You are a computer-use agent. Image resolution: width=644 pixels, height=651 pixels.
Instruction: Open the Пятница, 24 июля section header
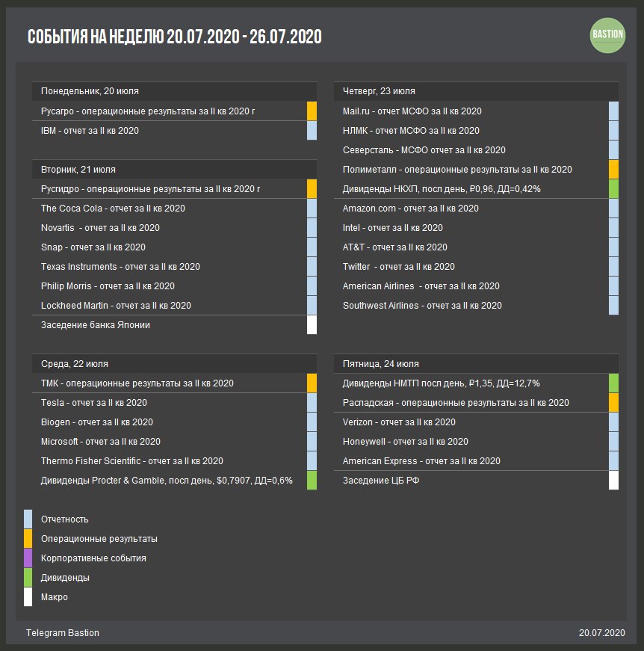click(380, 364)
